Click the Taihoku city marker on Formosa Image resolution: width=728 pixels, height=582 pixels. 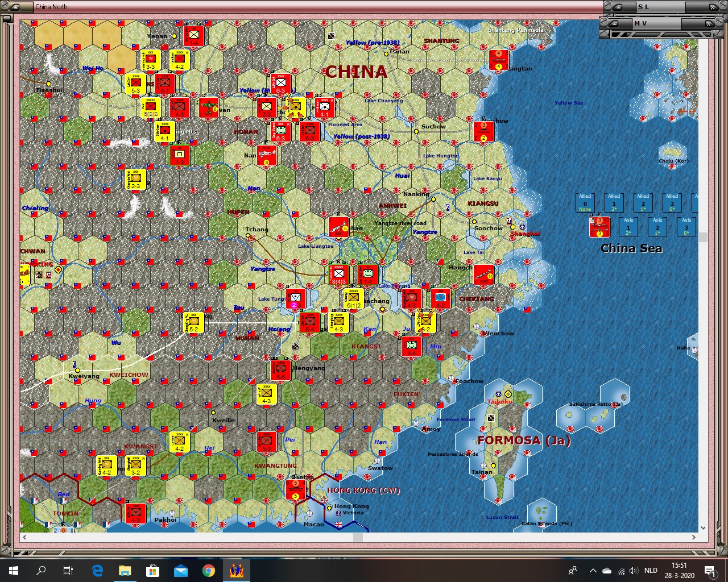click(508, 393)
